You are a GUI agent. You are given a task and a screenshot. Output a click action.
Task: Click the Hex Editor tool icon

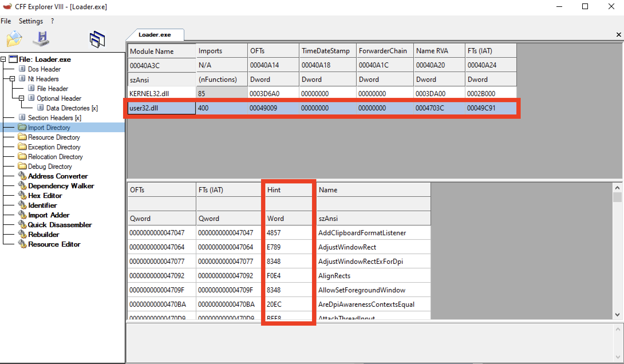click(x=22, y=195)
